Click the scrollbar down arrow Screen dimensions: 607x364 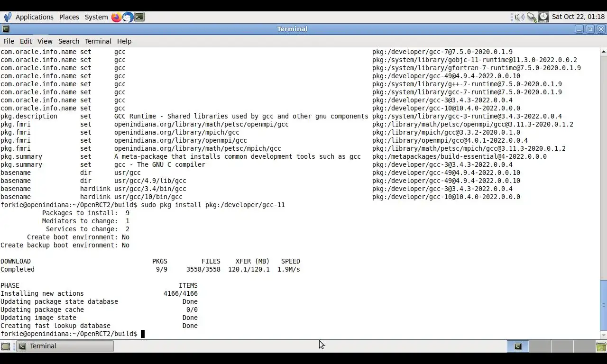coord(603,336)
